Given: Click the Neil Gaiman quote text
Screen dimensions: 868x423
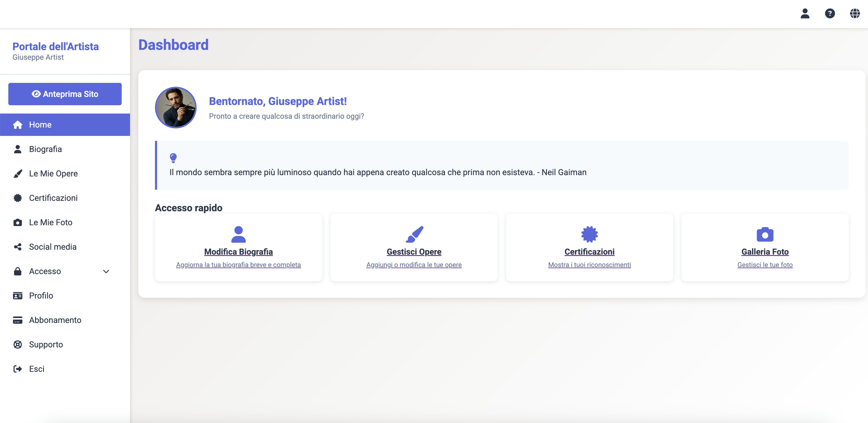Looking at the screenshot, I should 378,172.
